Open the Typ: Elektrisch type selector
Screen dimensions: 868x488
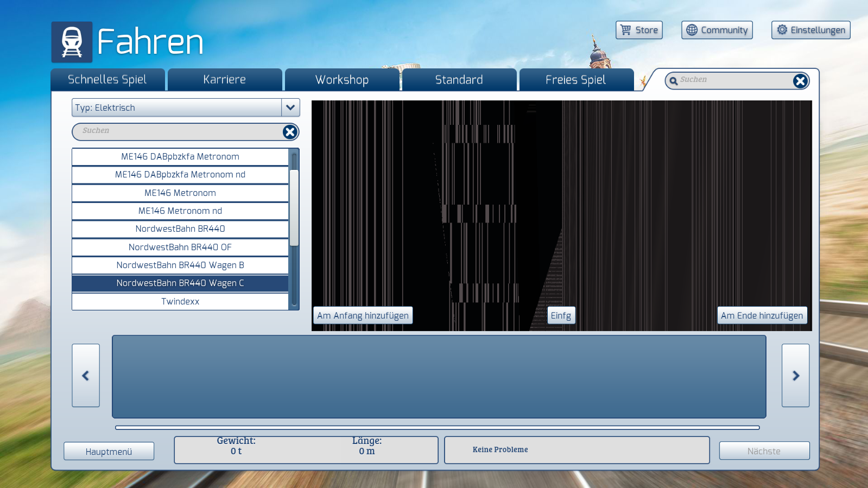pos(186,107)
